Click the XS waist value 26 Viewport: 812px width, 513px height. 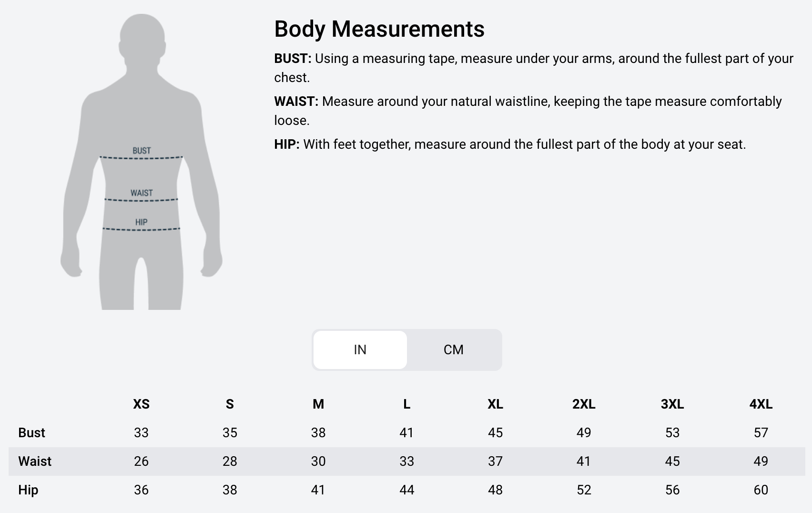point(141,462)
